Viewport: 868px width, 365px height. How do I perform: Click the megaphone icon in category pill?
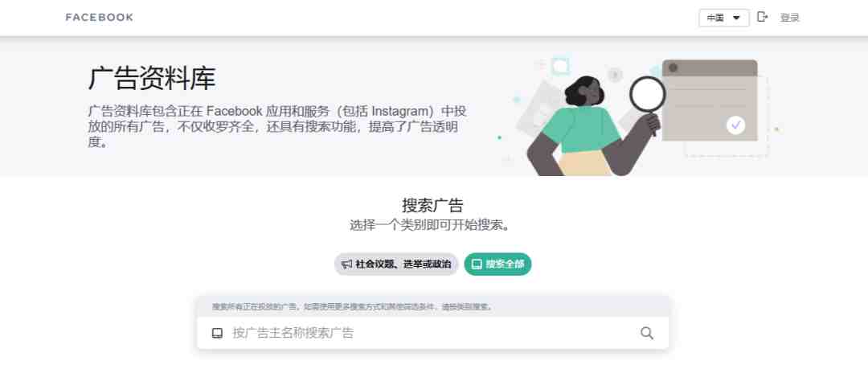(347, 265)
